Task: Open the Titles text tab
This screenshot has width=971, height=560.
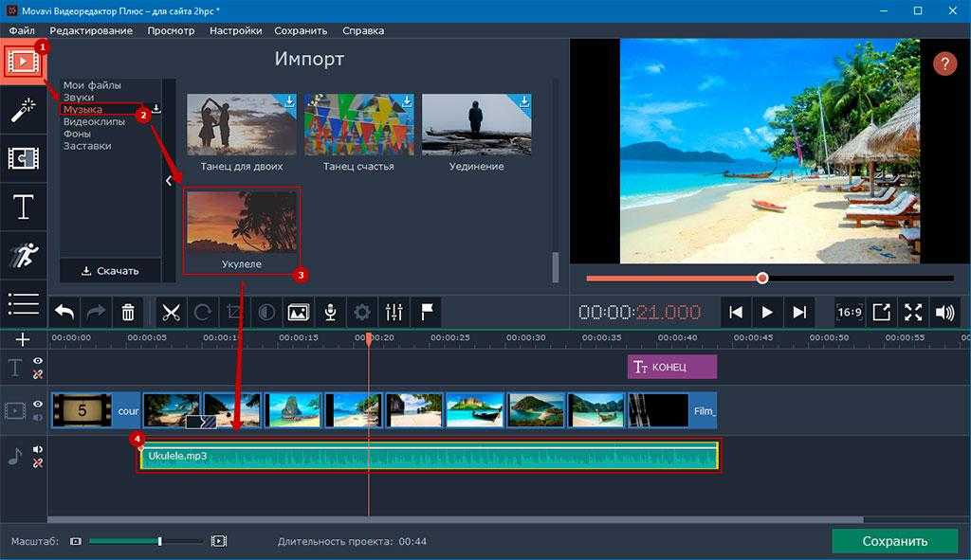Action: (x=23, y=207)
